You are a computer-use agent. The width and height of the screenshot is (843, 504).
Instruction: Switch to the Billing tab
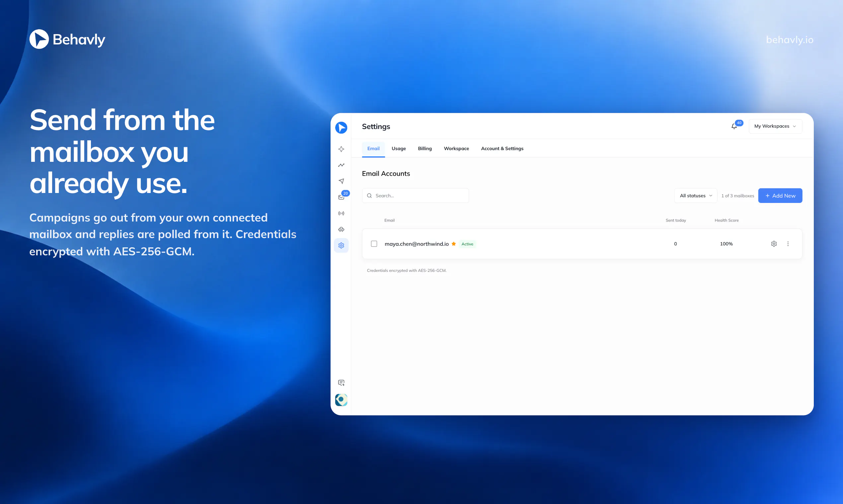pyautogui.click(x=424, y=149)
